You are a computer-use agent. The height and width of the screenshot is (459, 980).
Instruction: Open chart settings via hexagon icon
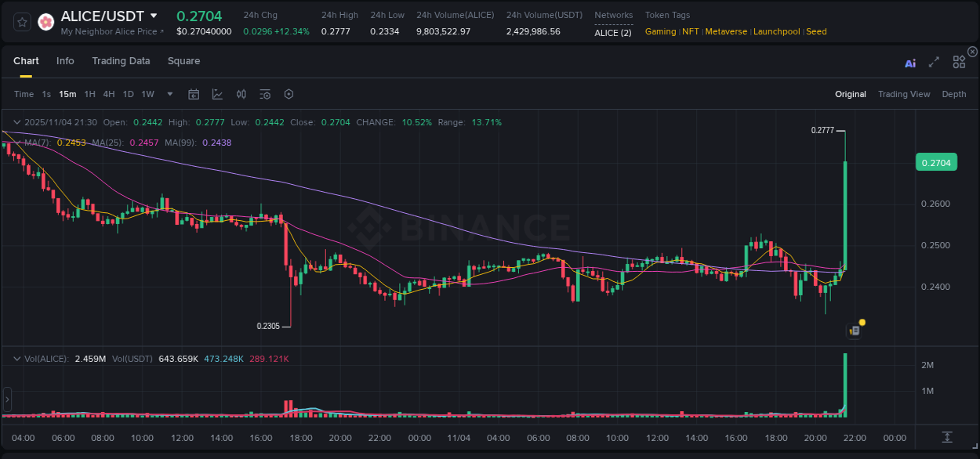tap(289, 94)
